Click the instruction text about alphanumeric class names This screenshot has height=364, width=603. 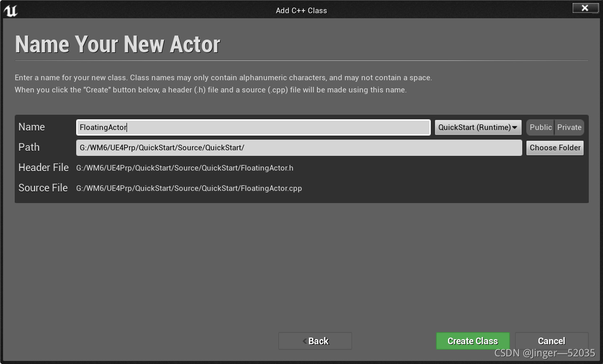click(223, 78)
